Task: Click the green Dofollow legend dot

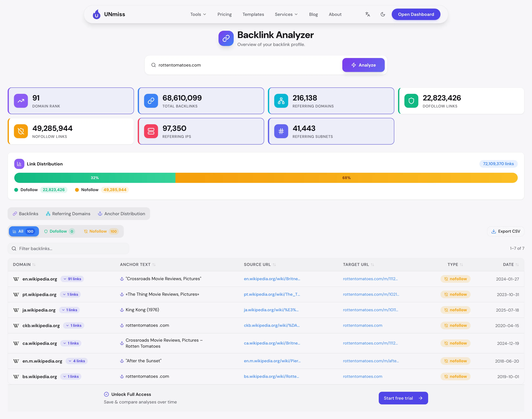Action: 16,190
